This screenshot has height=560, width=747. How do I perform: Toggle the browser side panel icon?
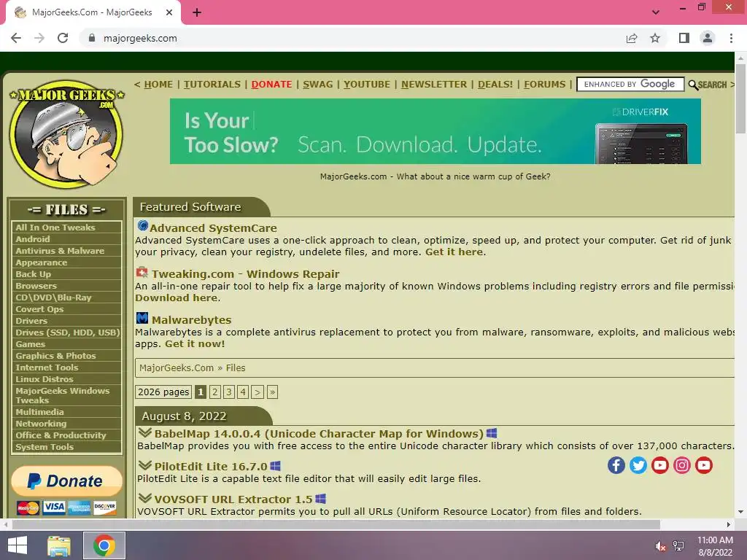click(x=684, y=38)
